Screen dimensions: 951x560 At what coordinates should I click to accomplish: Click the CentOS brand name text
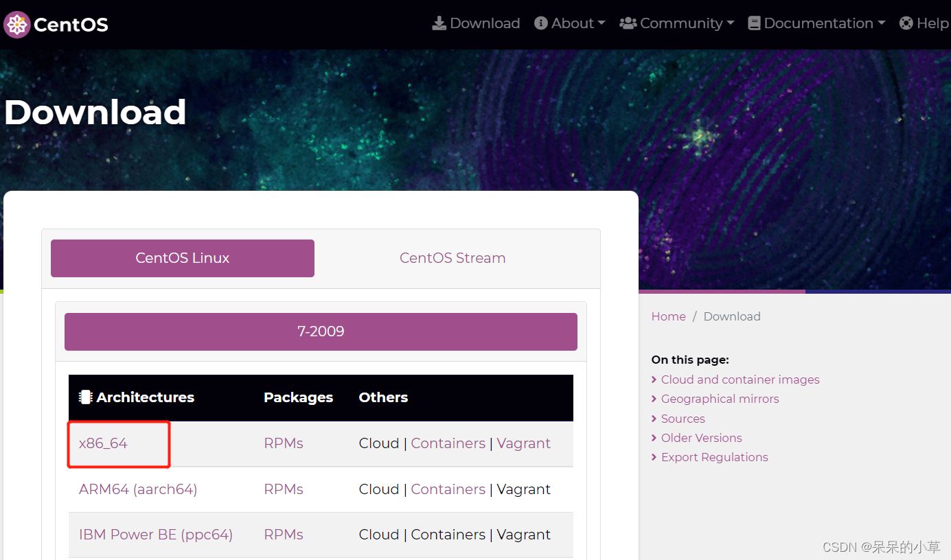click(71, 25)
